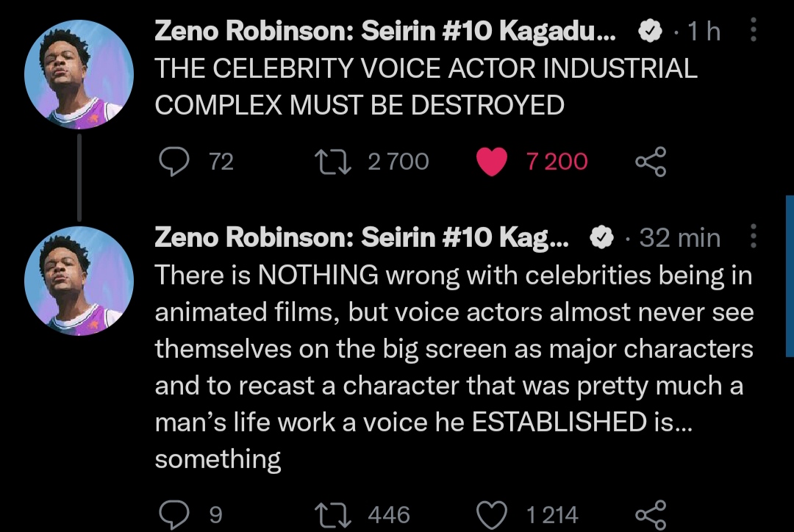Open the 32 min timestamp
The image size is (794, 532).
click(x=679, y=237)
